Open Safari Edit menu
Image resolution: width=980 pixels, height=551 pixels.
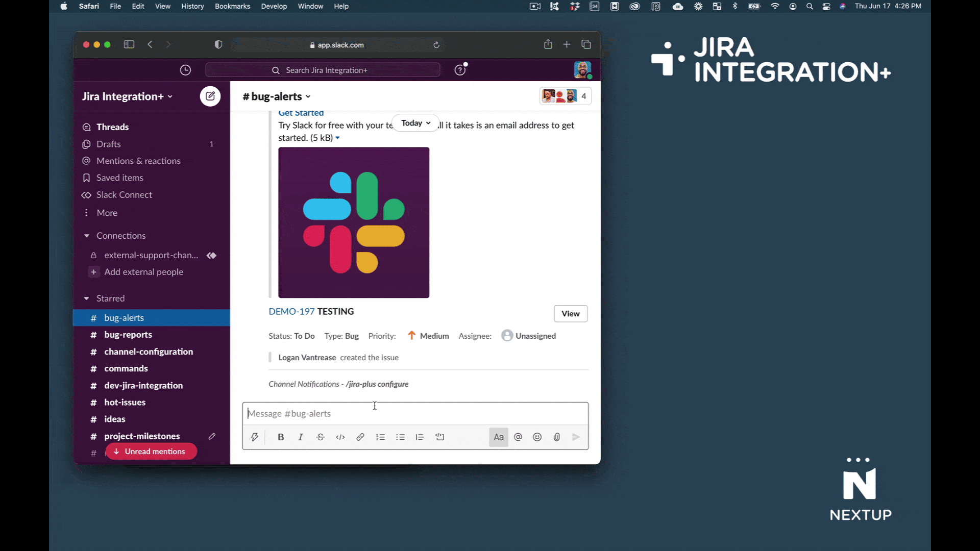[x=138, y=6]
